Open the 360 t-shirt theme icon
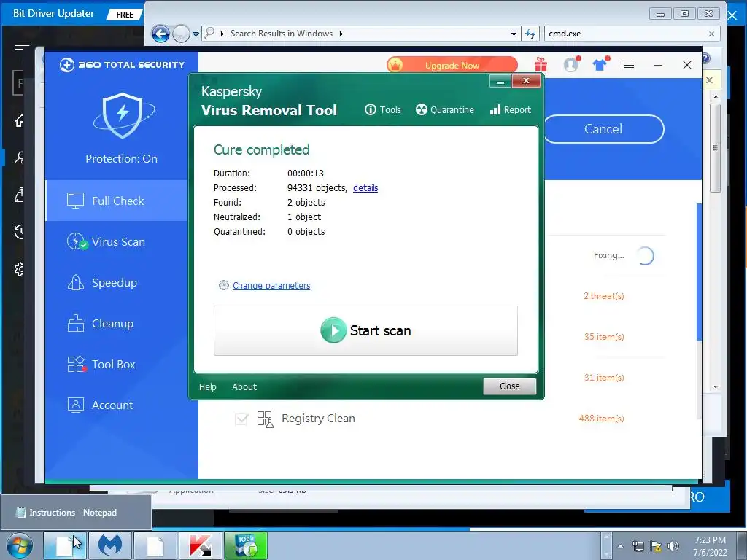 coord(600,64)
